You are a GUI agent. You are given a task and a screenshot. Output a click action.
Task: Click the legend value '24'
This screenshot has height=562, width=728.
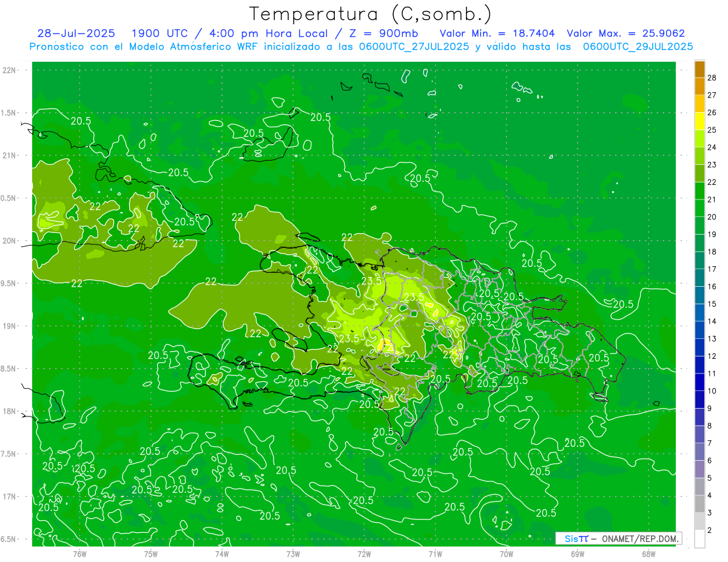pyautogui.click(x=712, y=147)
